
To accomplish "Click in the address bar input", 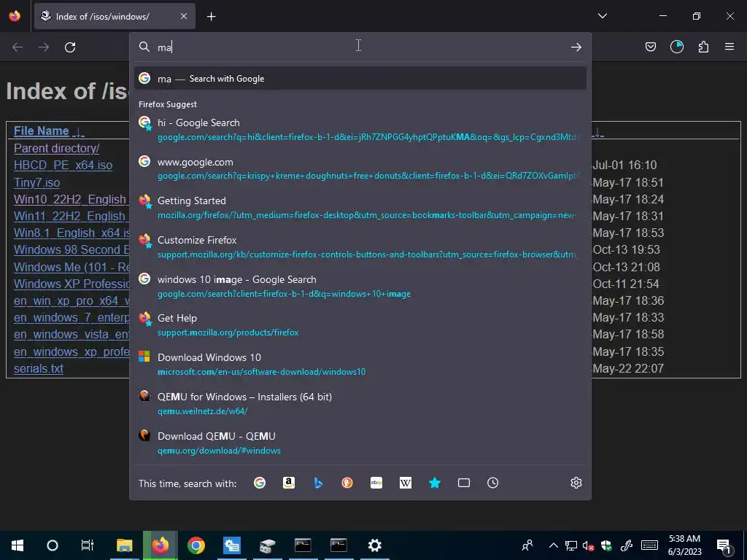I will pyautogui.click(x=360, y=47).
